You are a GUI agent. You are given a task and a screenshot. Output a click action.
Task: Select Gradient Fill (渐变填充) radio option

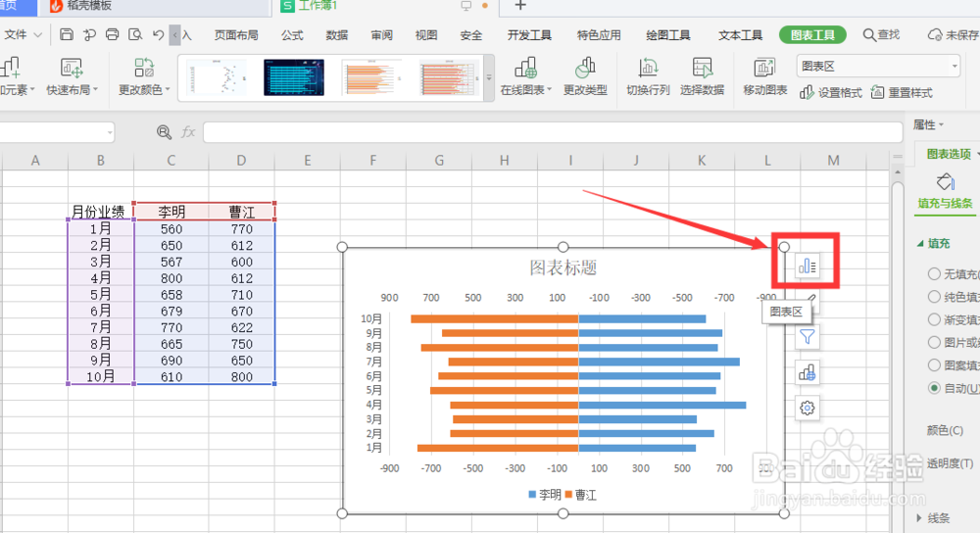pyautogui.click(x=934, y=319)
